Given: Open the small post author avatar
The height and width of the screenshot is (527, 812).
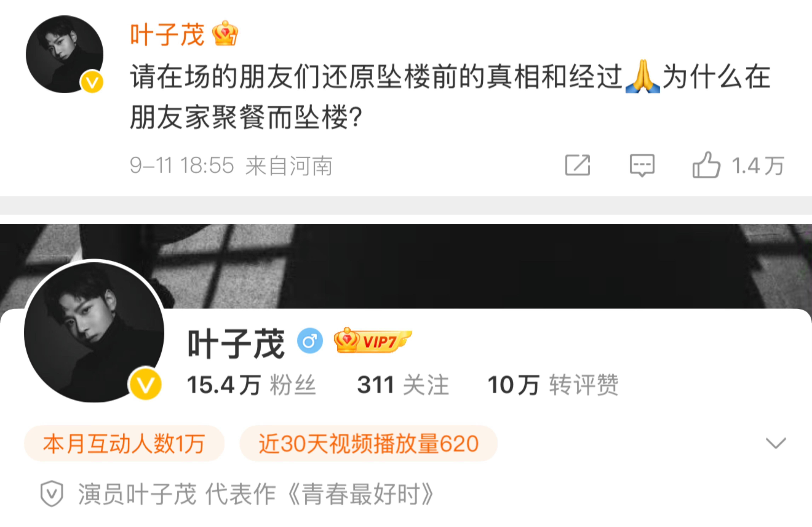Looking at the screenshot, I should pos(64,54).
